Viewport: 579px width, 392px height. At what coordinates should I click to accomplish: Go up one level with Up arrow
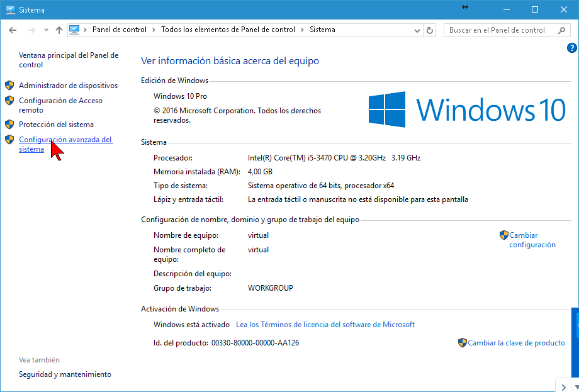[59, 30]
